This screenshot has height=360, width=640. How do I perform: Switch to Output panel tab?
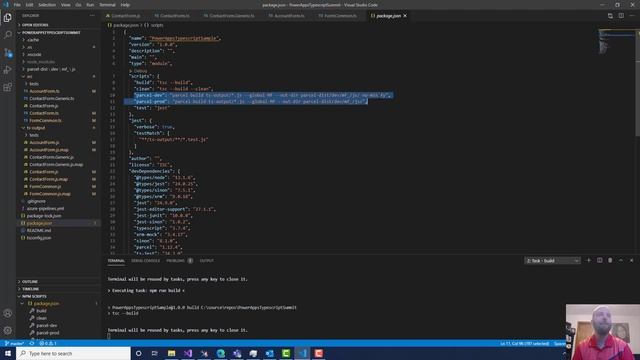pyautogui.click(x=207, y=260)
